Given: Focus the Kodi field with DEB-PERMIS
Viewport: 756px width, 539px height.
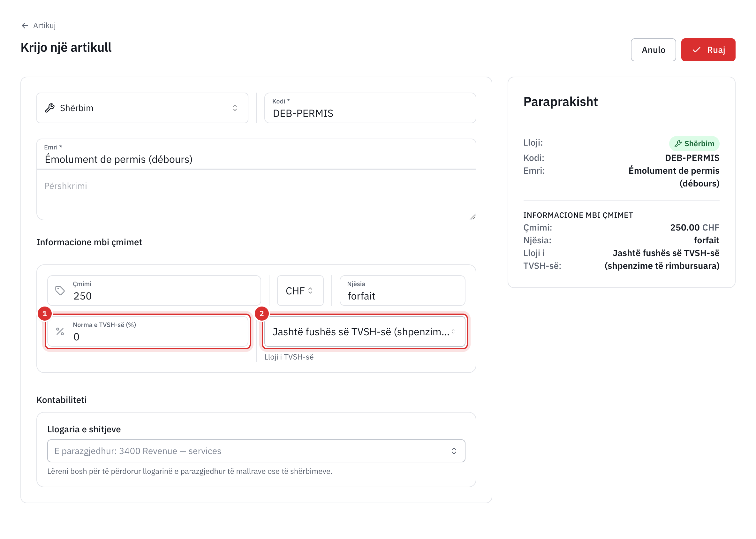Looking at the screenshot, I should (370, 108).
